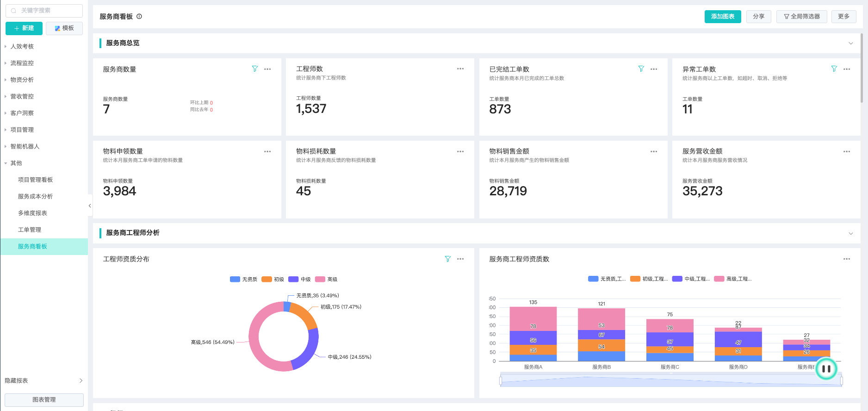This screenshot has height=411, width=868.
Task: Click 图表管理 button
Action: [44, 400]
